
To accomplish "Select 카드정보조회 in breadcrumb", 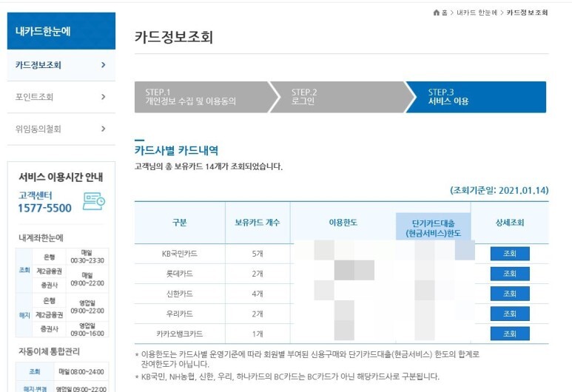I will (527, 13).
